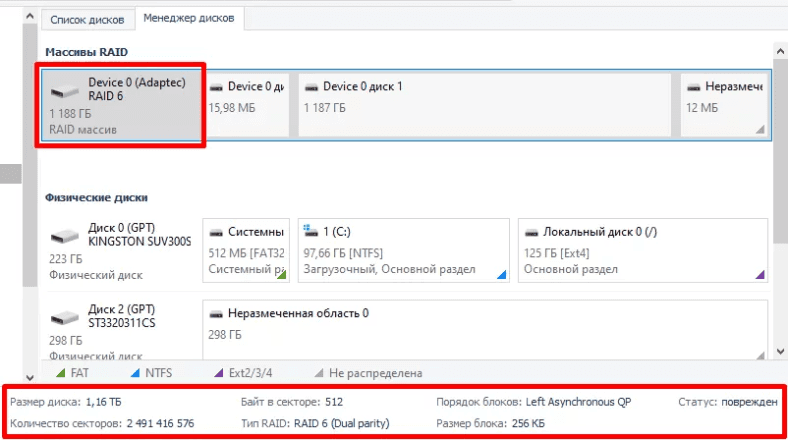
Task: Click the drive icon of Системны partition
Action: pyautogui.click(x=216, y=233)
